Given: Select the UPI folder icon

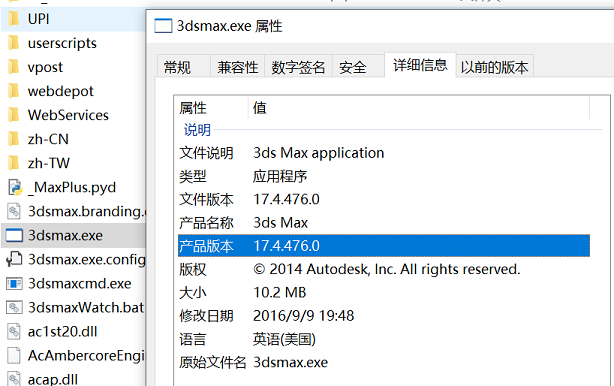Looking at the screenshot, I should 13,19.
